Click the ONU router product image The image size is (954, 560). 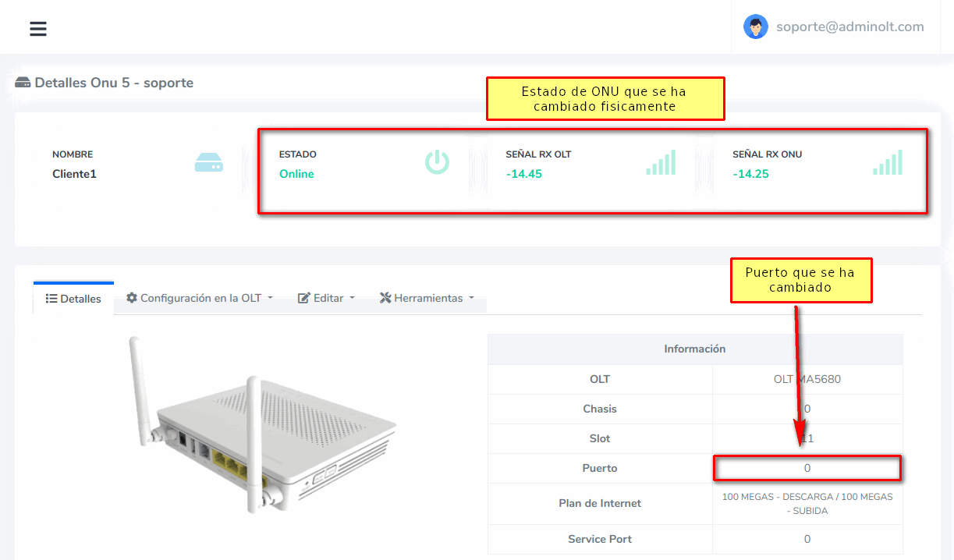[x=262, y=424]
